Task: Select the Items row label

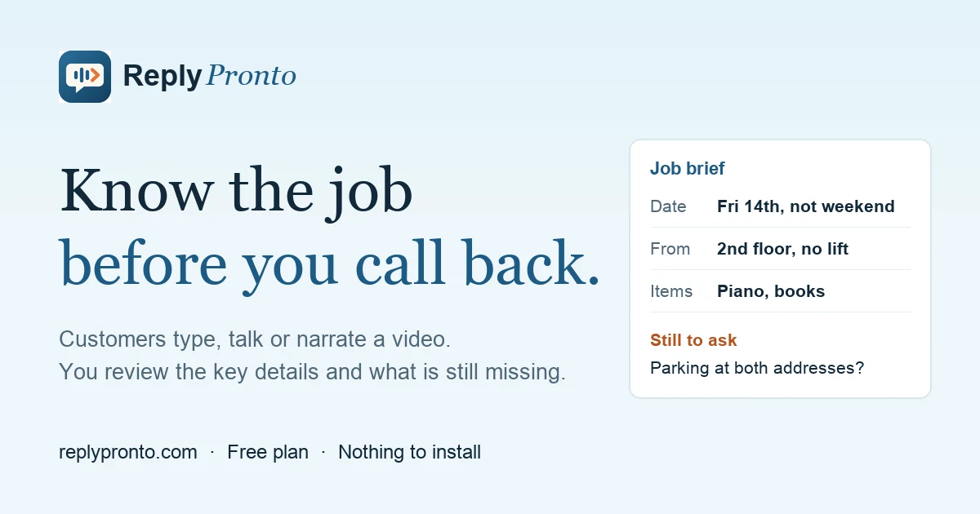Action: (671, 291)
